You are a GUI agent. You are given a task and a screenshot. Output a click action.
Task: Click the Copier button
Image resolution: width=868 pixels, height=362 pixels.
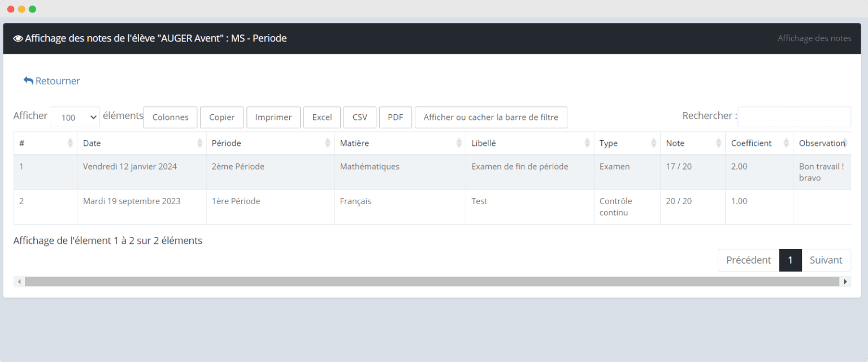pyautogui.click(x=222, y=117)
